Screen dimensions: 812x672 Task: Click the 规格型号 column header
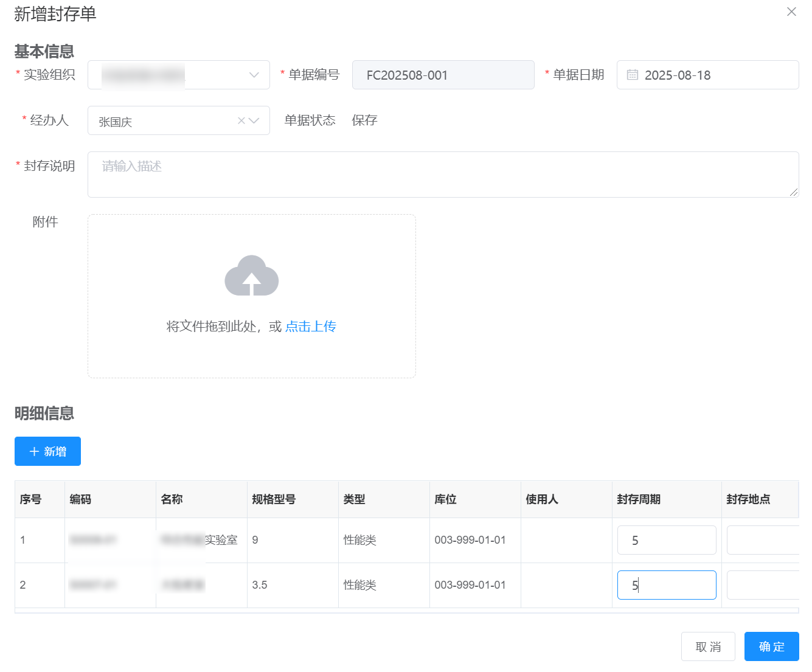[x=274, y=499]
